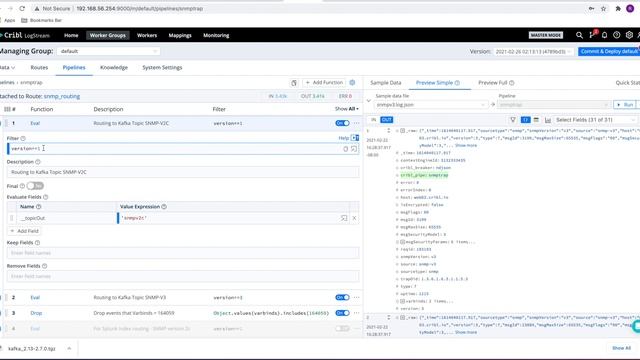Open browser extensions puzzle icon
640x360 pixels.
click(x=618, y=9)
